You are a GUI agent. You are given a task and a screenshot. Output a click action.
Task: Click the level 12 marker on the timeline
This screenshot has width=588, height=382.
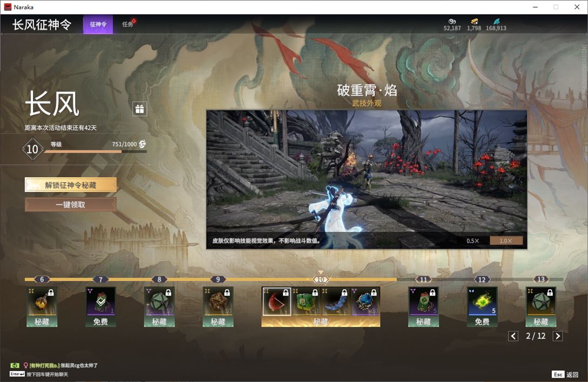(x=482, y=279)
